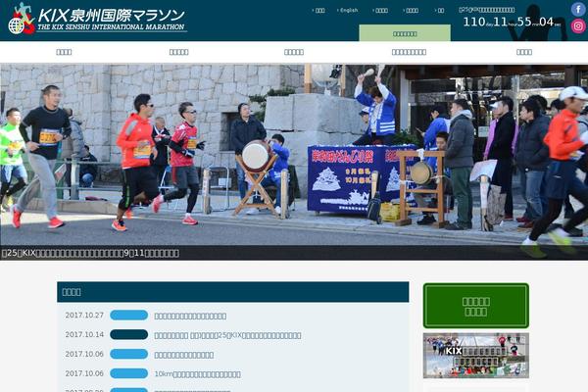Click the KIX Senshu International Marathon logo
The height and width of the screenshot is (392, 588).
click(x=97, y=19)
